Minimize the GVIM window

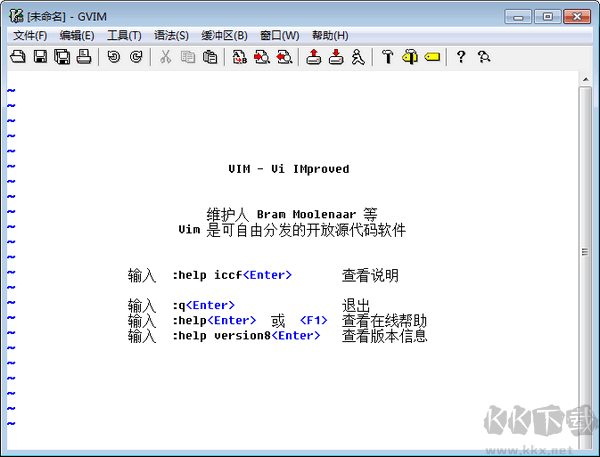coord(518,17)
